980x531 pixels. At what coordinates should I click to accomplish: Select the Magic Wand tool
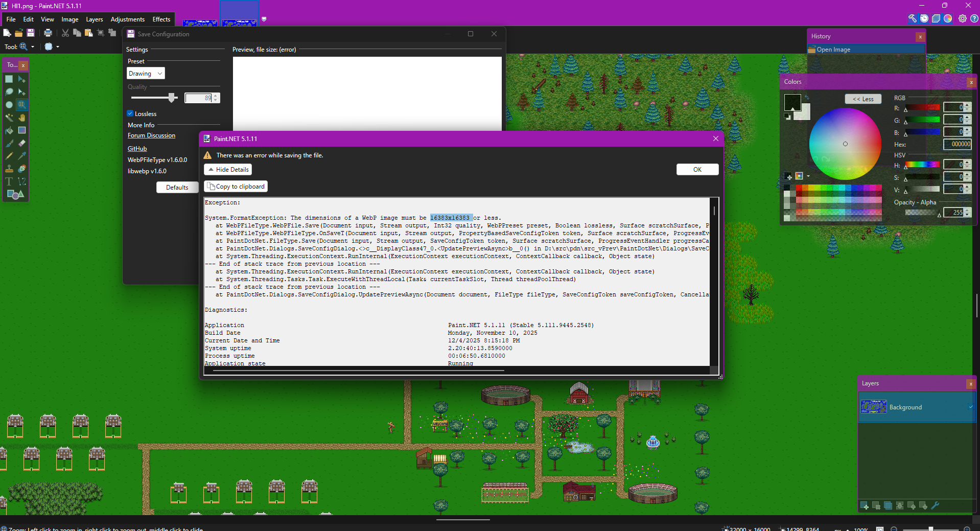pos(9,118)
